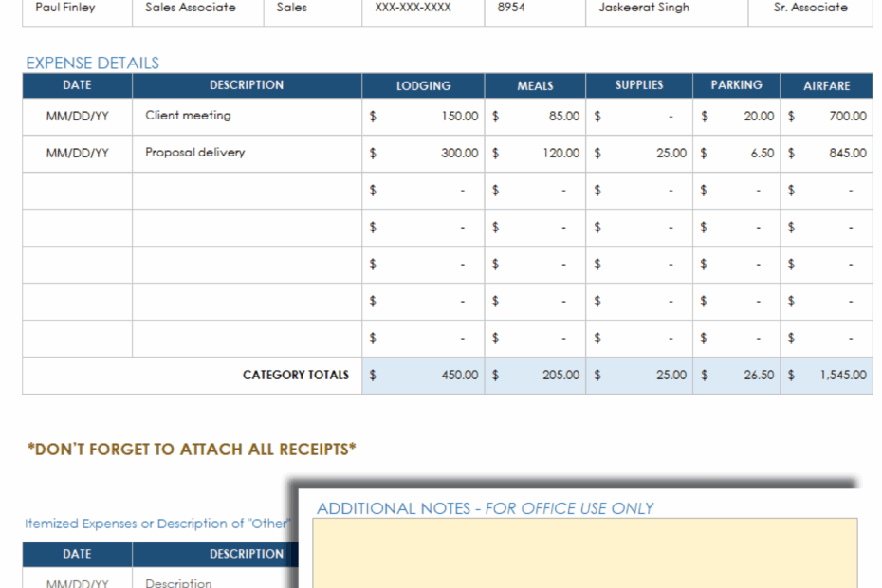
Task: Select the MEALS column header
Action: (535, 85)
